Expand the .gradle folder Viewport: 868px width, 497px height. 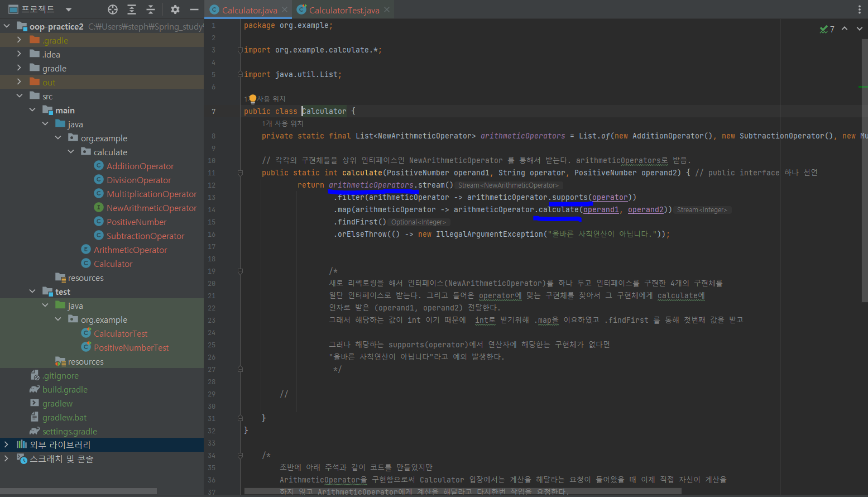[20, 40]
